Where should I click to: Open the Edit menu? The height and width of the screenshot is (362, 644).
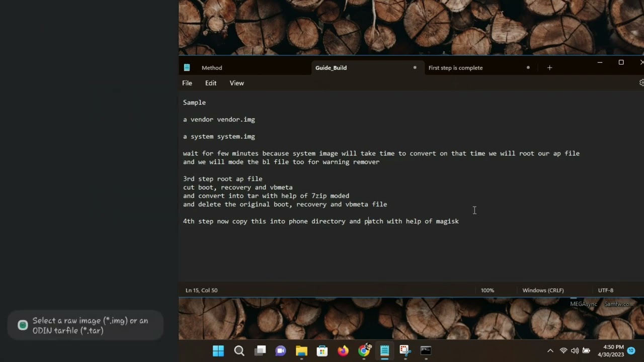(x=211, y=83)
